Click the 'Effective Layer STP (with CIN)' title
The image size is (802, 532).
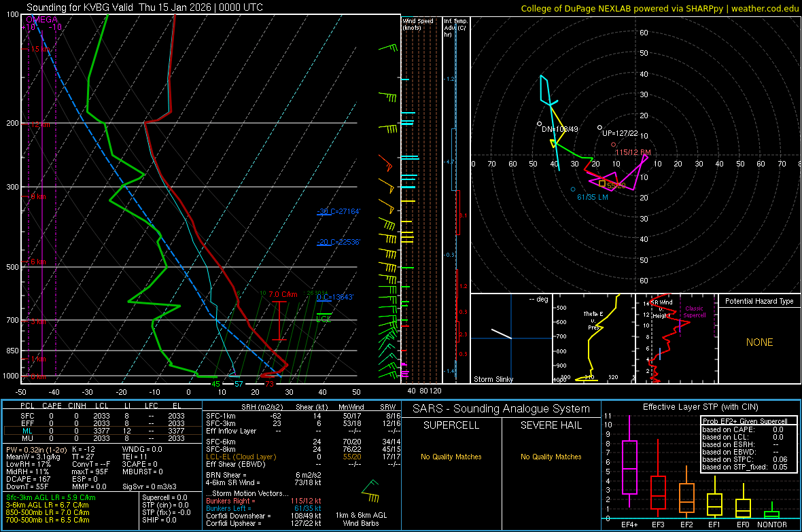tap(700, 407)
